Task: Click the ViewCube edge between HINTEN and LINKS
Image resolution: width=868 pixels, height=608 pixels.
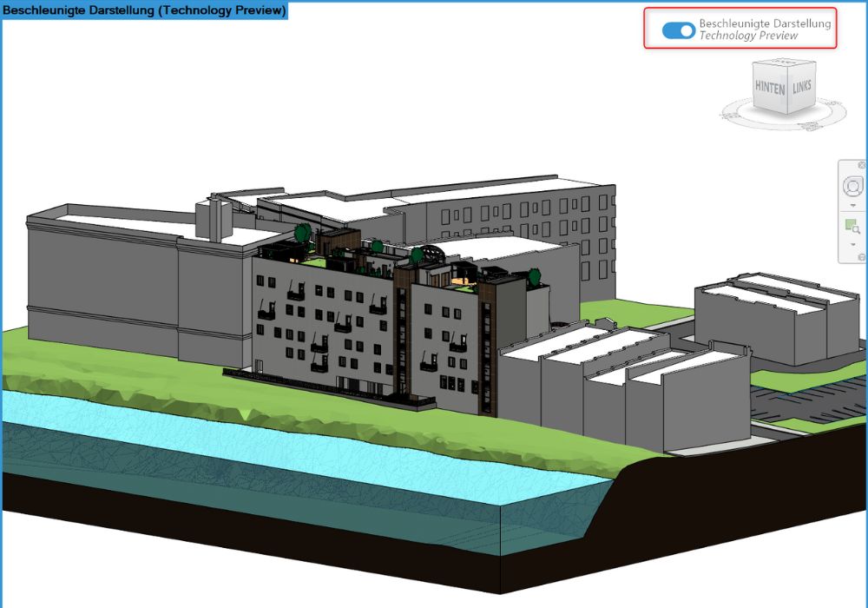Action: [788, 89]
